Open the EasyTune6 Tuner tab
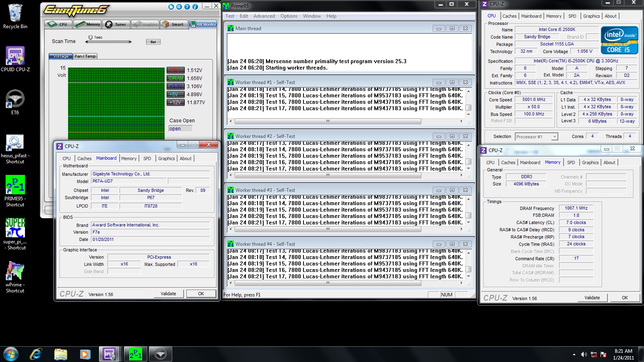 click(x=116, y=24)
